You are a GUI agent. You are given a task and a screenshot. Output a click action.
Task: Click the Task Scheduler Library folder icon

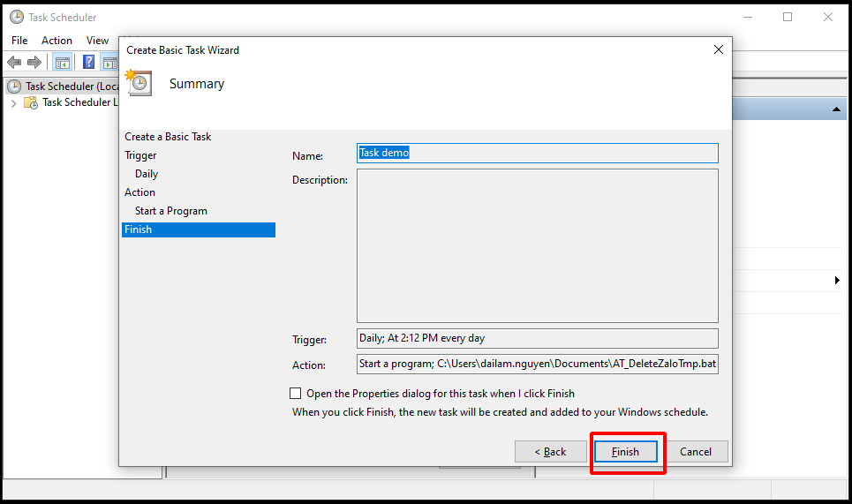tap(31, 102)
